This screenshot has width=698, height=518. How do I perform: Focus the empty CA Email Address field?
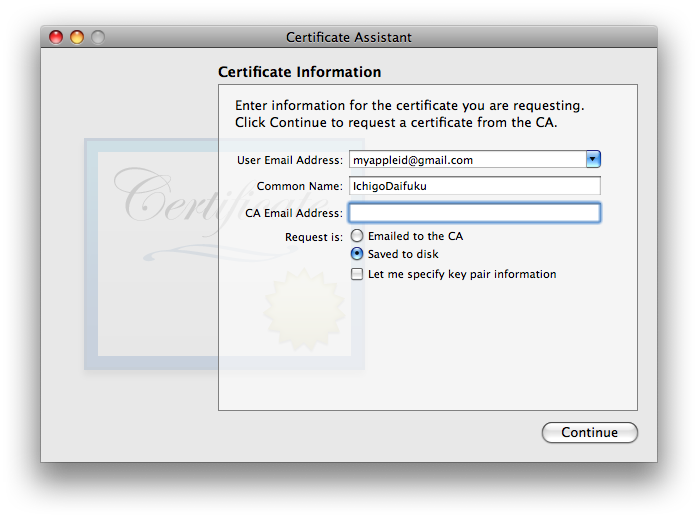[x=474, y=213]
